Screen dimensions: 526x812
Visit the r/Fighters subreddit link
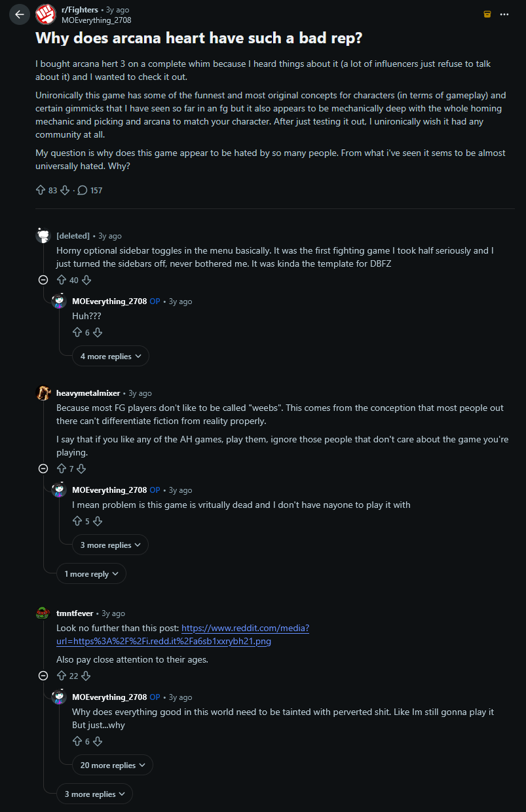[80, 10]
